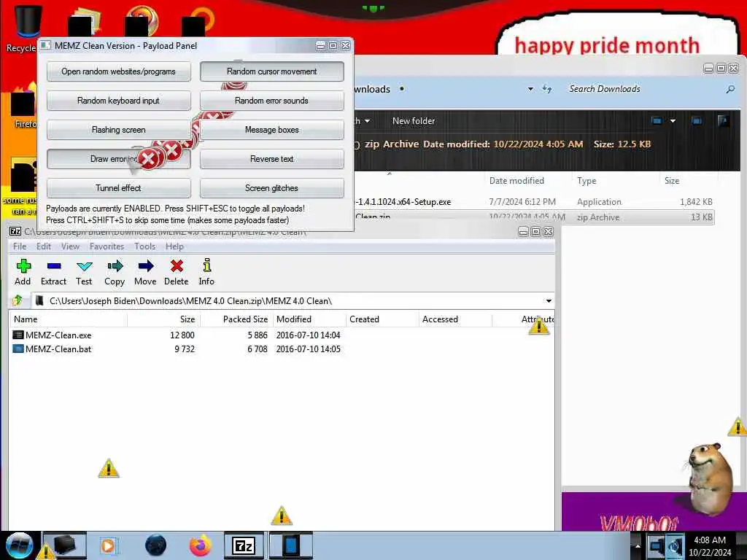Open the View menu in 7-Zip
Image resolution: width=747 pixels, height=560 pixels.
click(70, 246)
